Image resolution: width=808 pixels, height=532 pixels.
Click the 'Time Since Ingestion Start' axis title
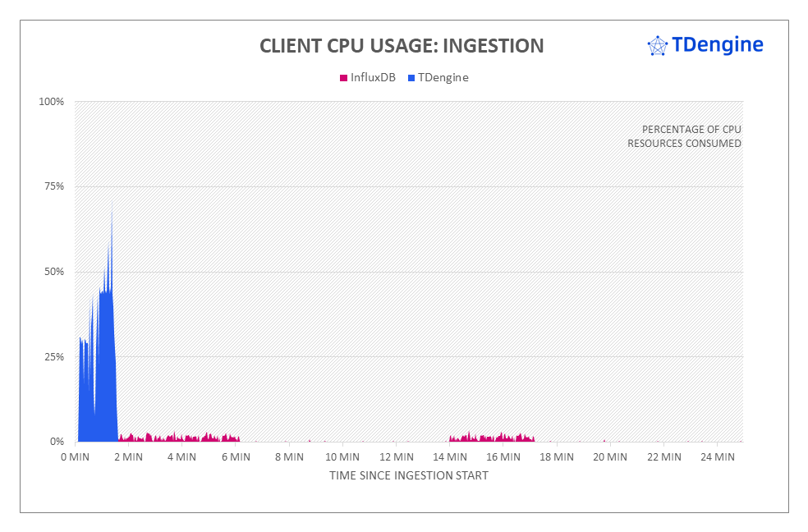click(408, 475)
